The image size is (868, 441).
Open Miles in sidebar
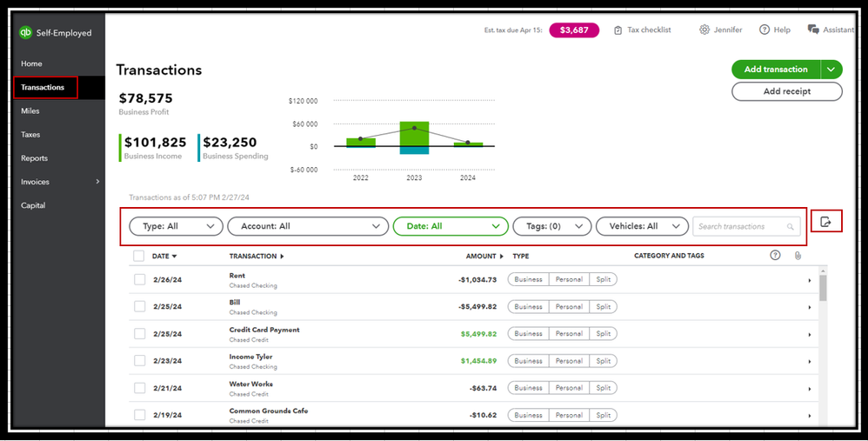(30, 111)
